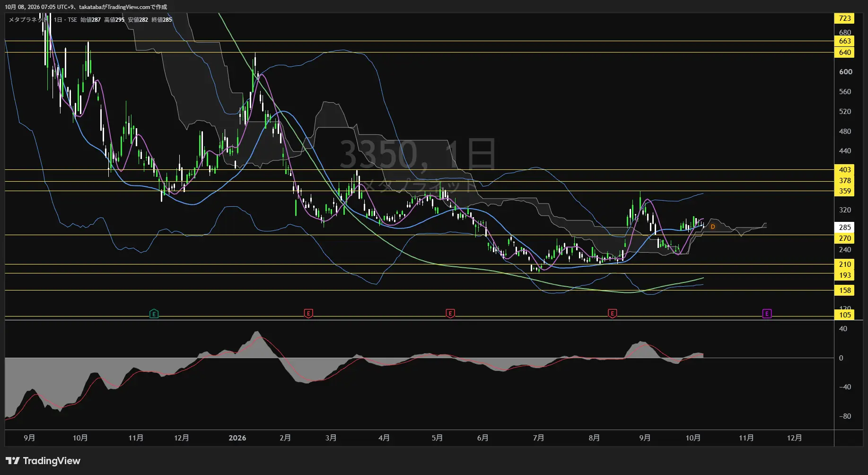Select the 640 price level label
Viewport: 868px width, 475px height.
pos(845,53)
